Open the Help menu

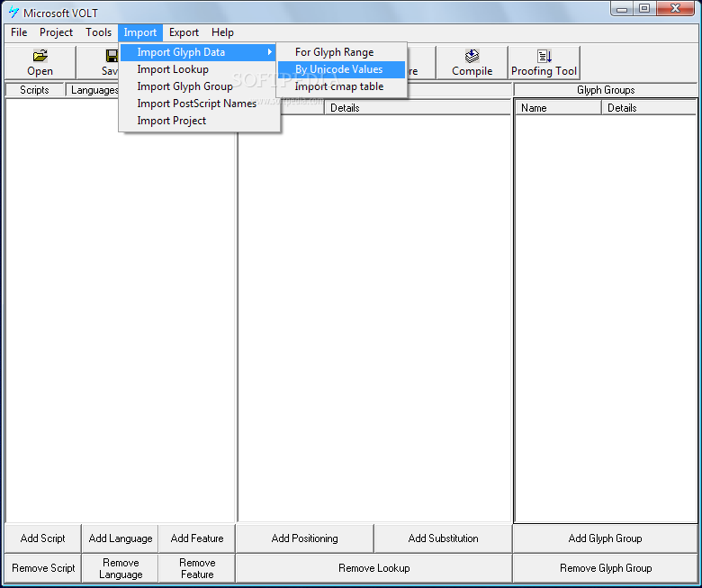tap(222, 32)
